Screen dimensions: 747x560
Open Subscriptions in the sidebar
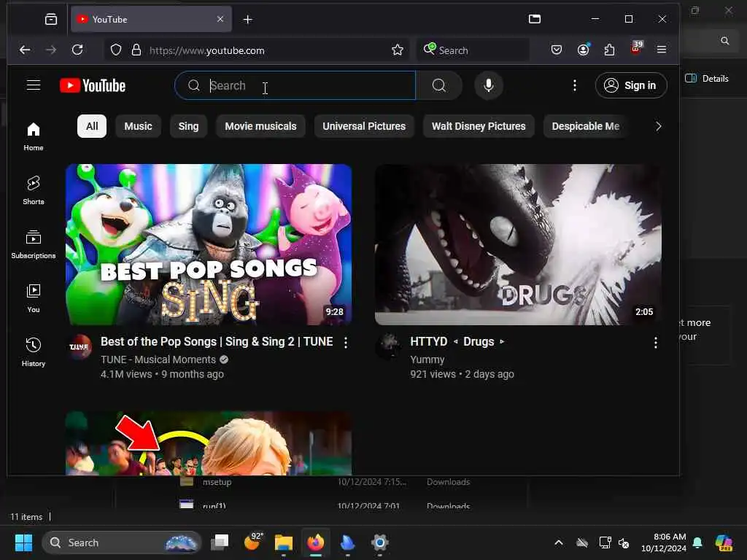(34, 244)
